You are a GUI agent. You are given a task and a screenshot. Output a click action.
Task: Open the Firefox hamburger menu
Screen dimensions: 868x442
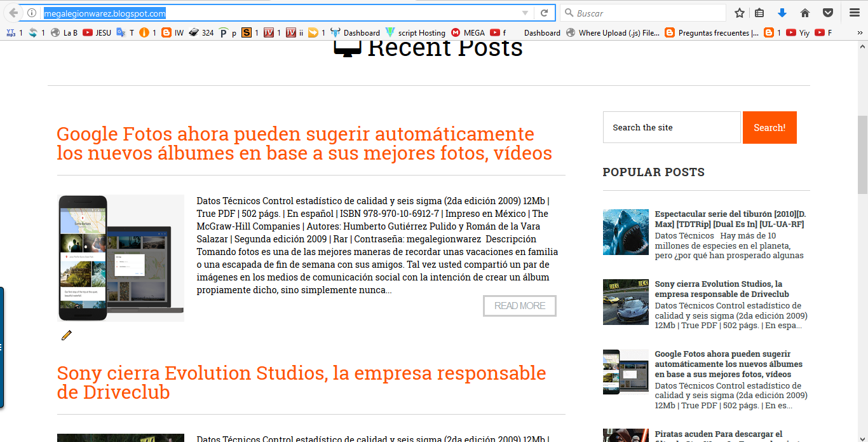855,13
